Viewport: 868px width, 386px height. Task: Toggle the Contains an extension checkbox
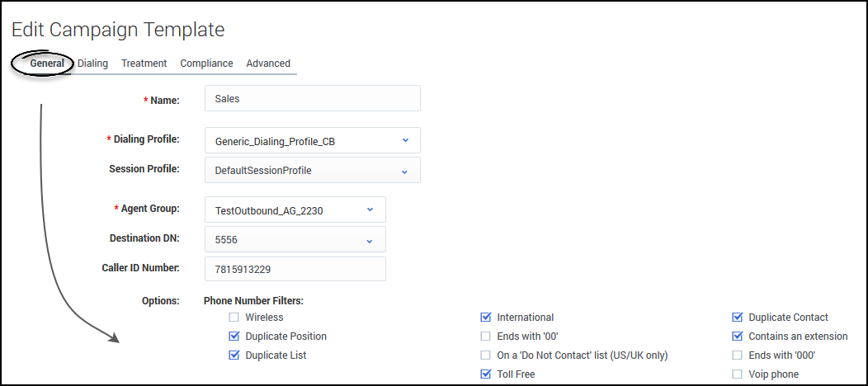(737, 337)
